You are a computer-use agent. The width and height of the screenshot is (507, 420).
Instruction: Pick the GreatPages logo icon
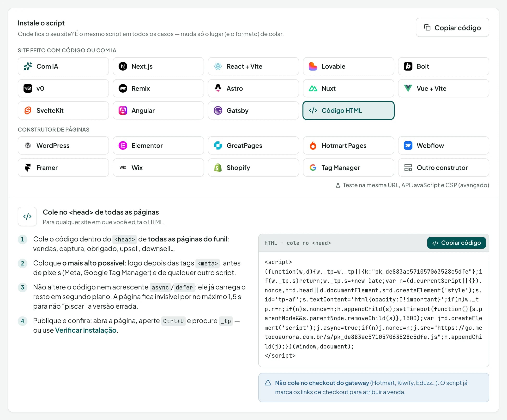pyautogui.click(x=218, y=145)
